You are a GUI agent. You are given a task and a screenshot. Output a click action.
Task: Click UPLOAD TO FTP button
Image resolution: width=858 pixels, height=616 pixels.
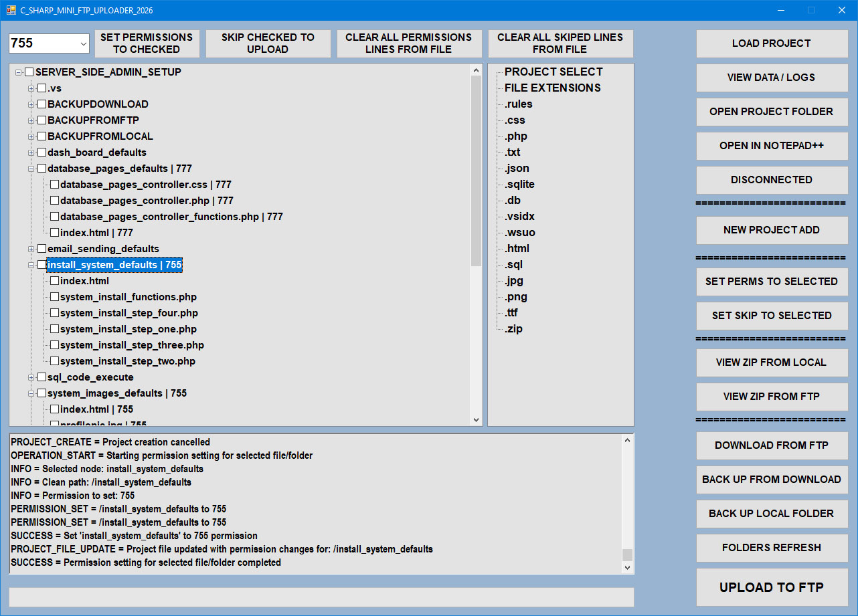[772, 587]
